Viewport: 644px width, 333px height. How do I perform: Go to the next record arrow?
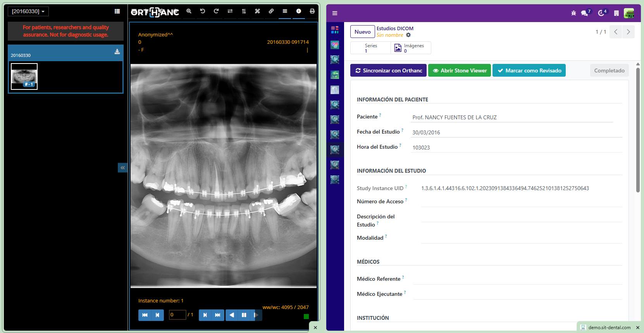coord(629,32)
